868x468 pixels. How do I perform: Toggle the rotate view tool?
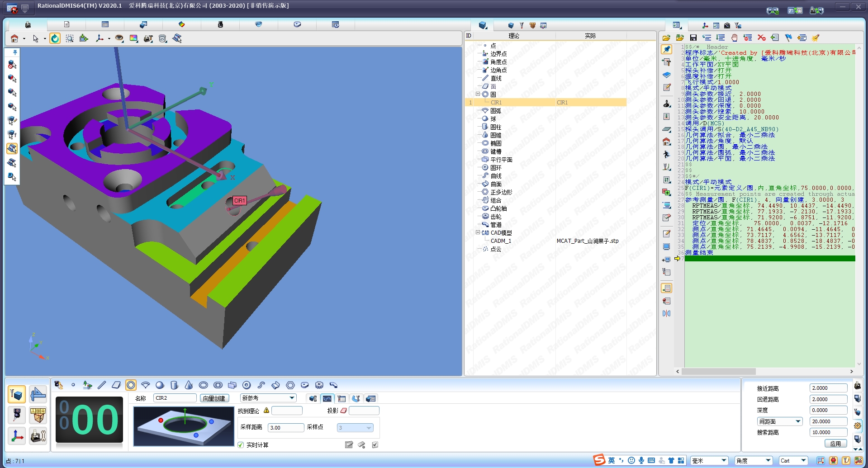55,39
